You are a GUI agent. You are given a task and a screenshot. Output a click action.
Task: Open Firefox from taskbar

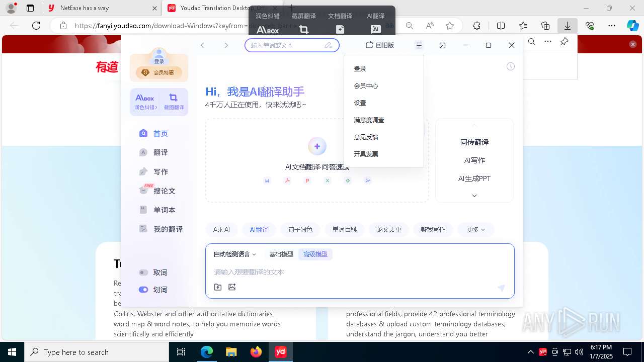point(256,352)
